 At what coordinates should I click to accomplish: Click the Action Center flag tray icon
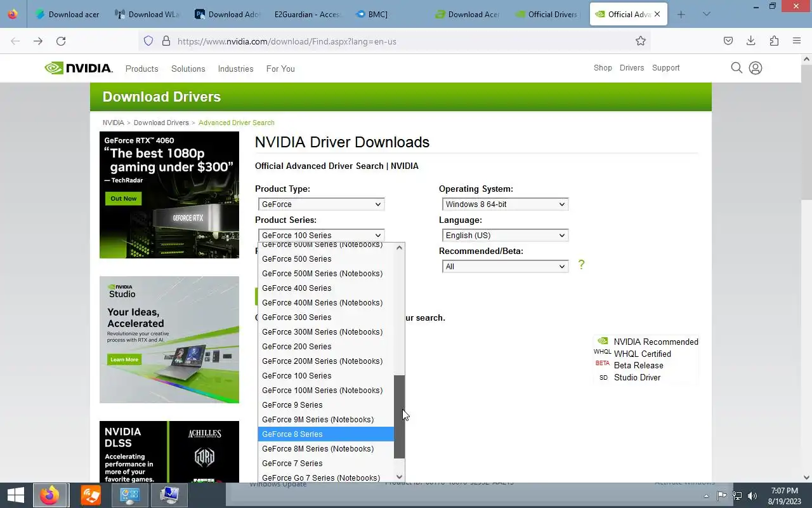point(722,496)
